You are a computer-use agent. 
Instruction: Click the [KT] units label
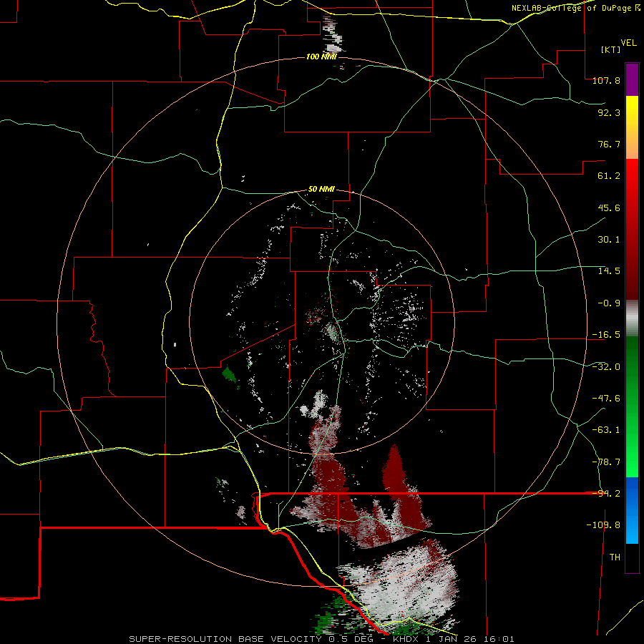coord(610,49)
